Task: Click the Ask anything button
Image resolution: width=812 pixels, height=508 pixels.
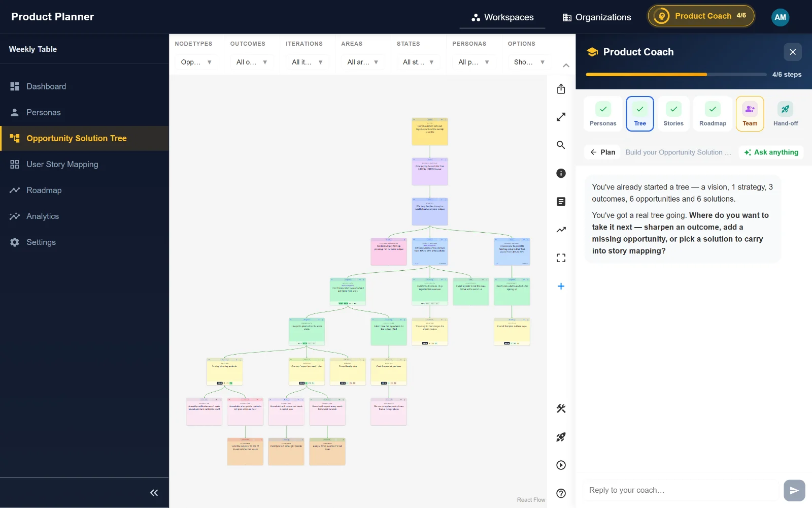Action: 771,152
